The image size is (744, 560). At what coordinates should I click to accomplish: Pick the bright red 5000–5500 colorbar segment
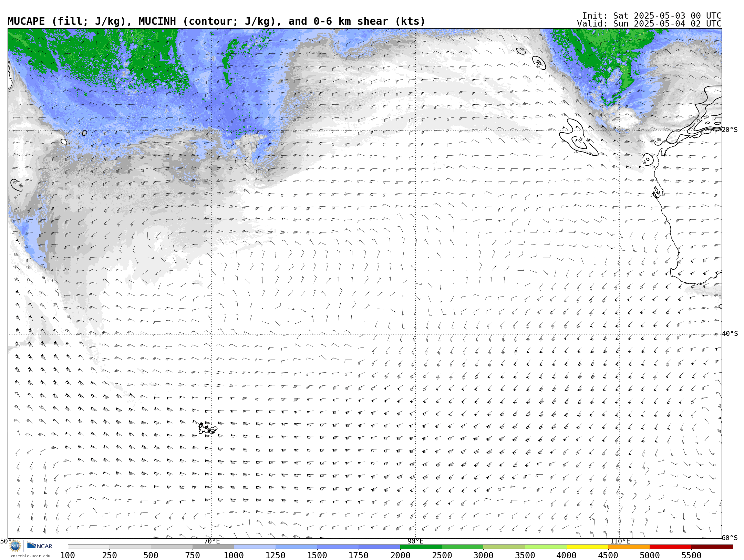click(x=671, y=547)
